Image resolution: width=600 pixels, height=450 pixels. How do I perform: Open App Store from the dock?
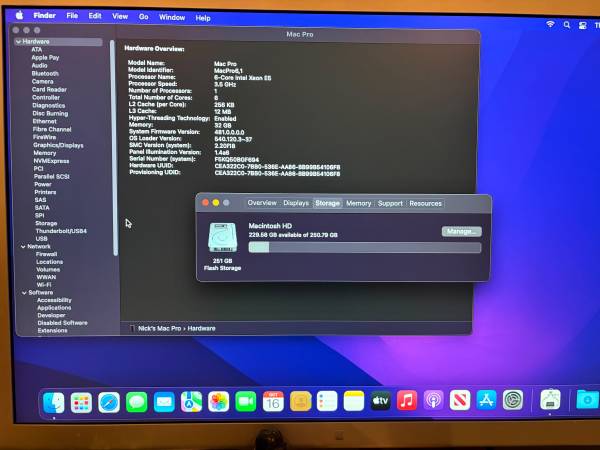point(487,401)
